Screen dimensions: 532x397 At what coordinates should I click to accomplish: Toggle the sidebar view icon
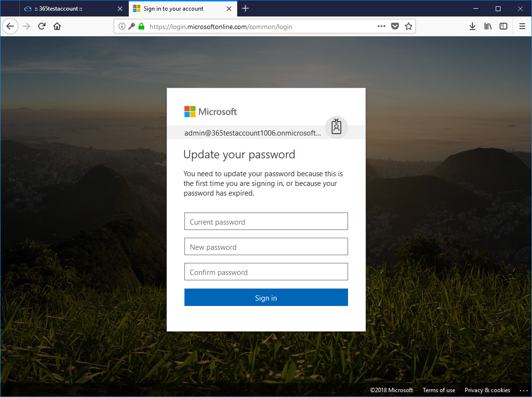point(503,27)
